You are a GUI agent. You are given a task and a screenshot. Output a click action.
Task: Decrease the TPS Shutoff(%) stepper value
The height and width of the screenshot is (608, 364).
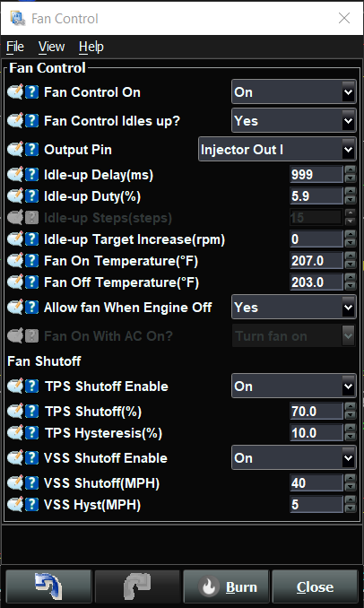tap(351, 416)
